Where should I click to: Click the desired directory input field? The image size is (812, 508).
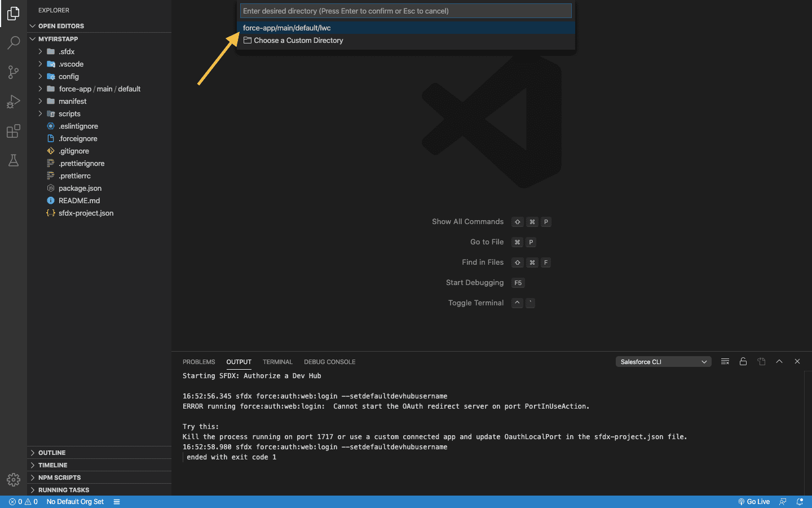pos(406,11)
